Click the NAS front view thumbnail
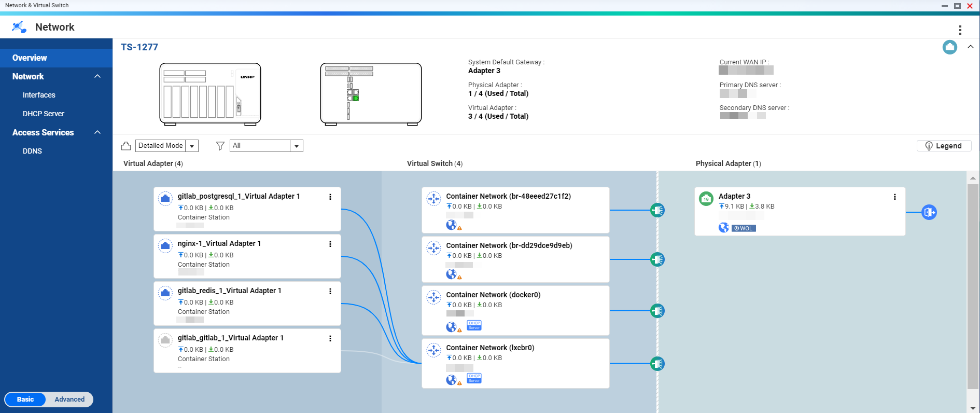 (x=210, y=94)
